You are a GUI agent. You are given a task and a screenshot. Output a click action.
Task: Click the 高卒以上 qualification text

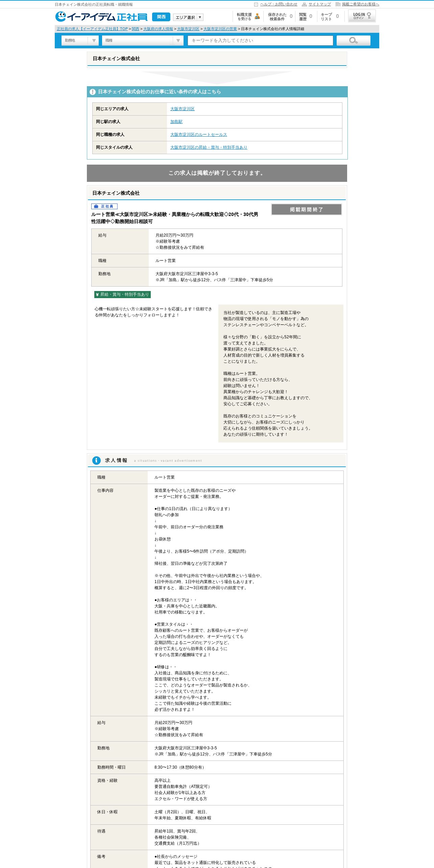pyautogui.click(x=163, y=780)
